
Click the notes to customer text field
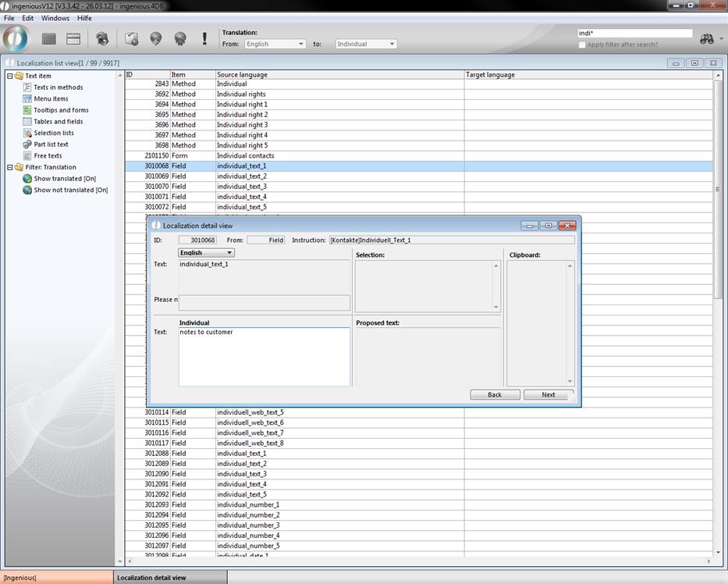(x=264, y=356)
